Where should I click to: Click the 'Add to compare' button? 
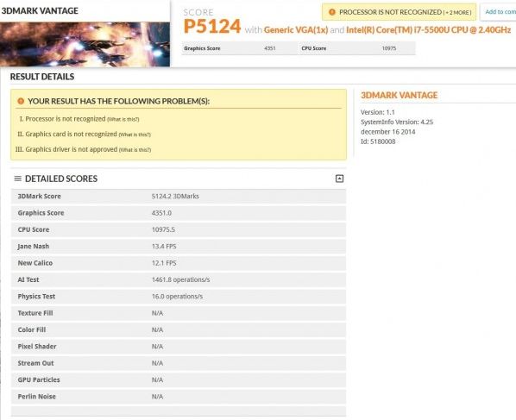[x=499, y=12]
